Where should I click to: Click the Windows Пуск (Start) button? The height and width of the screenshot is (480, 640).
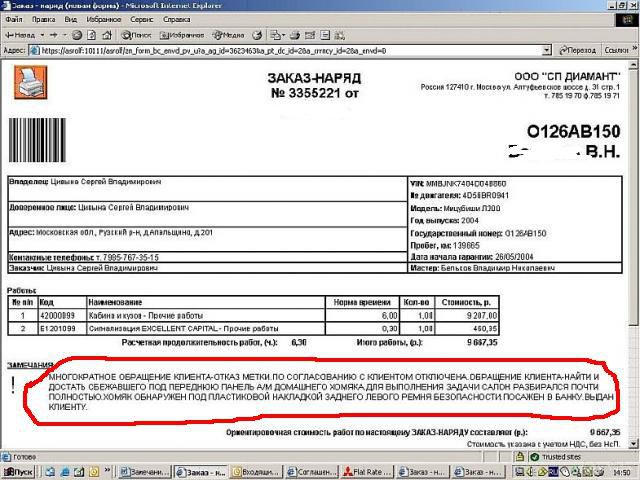coord(18,472)
